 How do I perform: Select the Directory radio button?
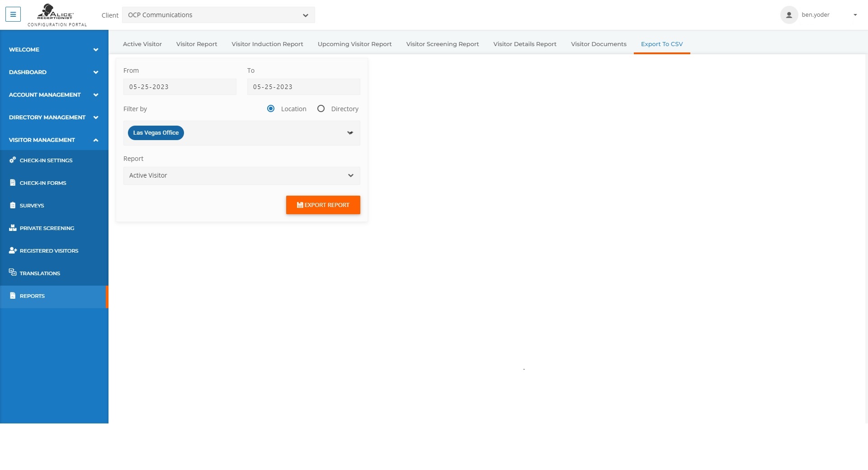[x=321, y=108]
